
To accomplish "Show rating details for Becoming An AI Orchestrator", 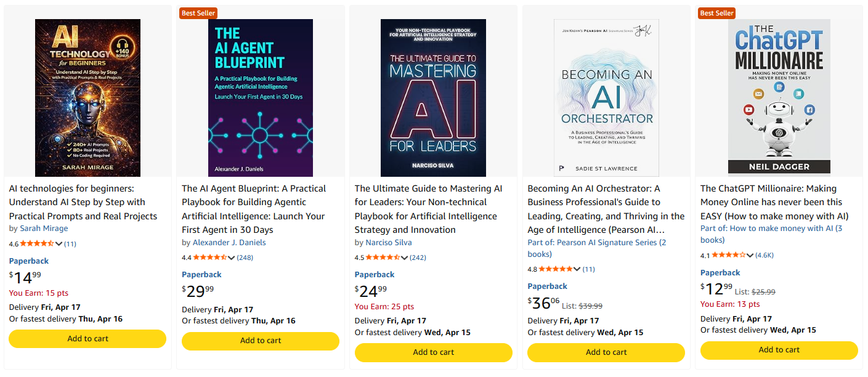I will pyautogui.click(x=578, y=269).
